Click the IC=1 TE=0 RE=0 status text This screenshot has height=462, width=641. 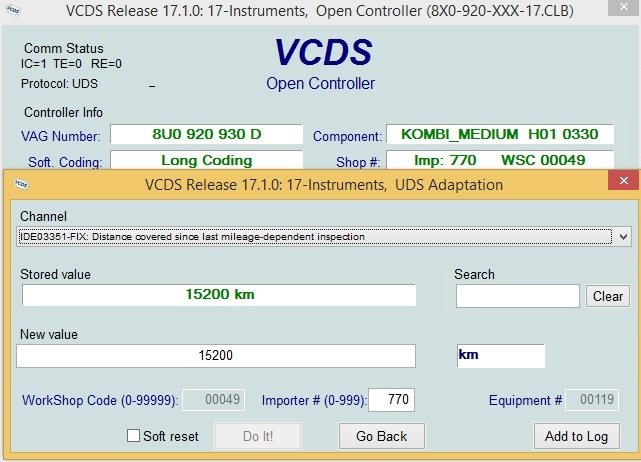[x=71, y=64]
